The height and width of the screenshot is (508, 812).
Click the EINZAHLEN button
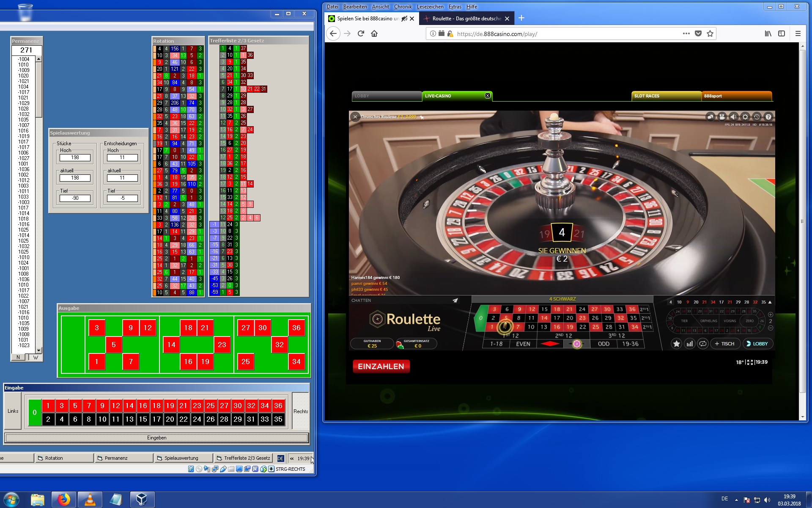pyautogui.click(x=381, y=367)
